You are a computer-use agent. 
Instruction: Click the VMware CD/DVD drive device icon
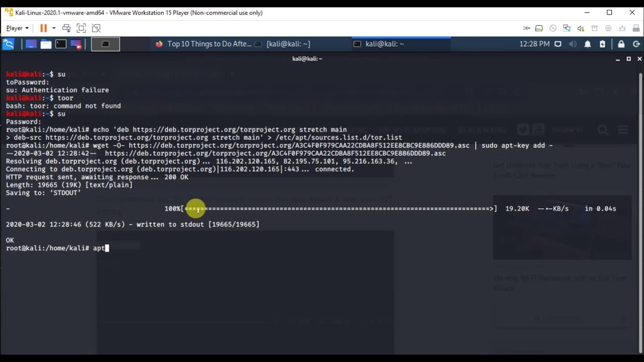(553, 28)
